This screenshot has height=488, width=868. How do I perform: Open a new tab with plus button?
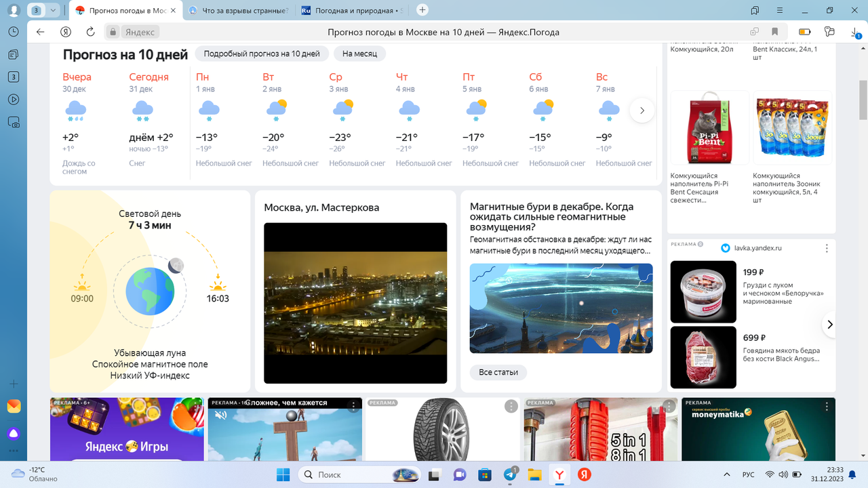(422, 10)
